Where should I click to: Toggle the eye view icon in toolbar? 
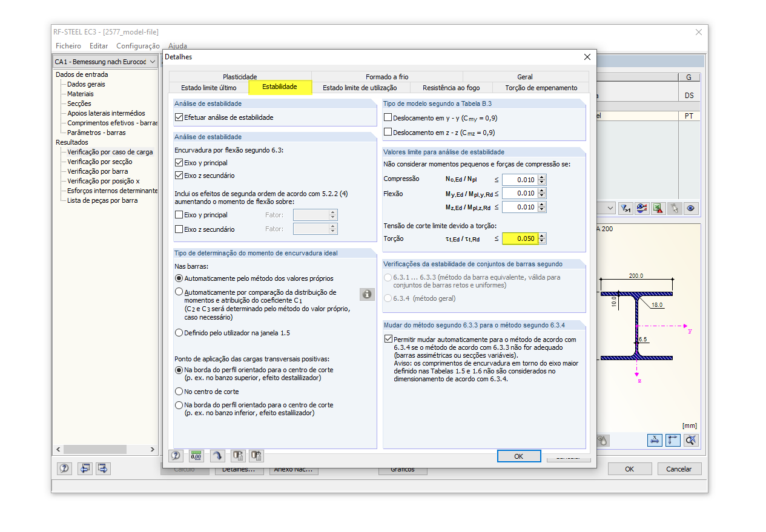(x=690, y=208)
